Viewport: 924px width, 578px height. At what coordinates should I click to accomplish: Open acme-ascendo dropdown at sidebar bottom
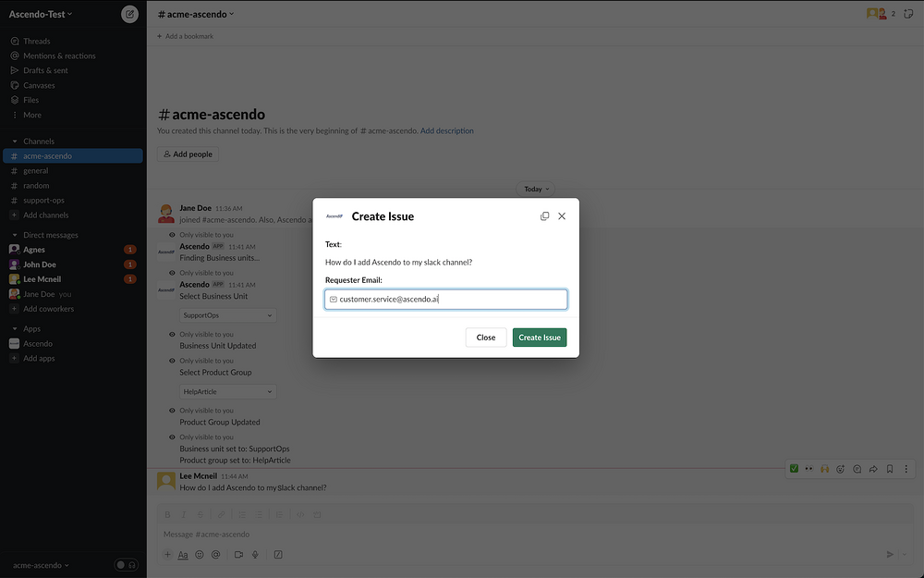pos(41,565)
